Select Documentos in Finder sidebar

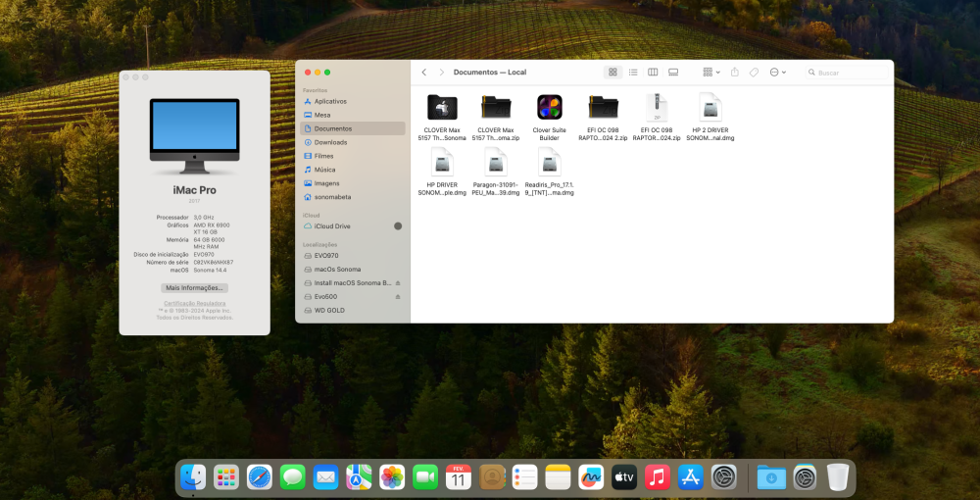353,128
